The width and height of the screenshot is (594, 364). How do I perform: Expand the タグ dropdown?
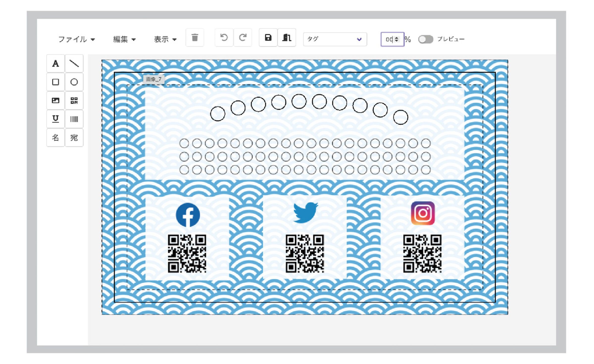335,39
